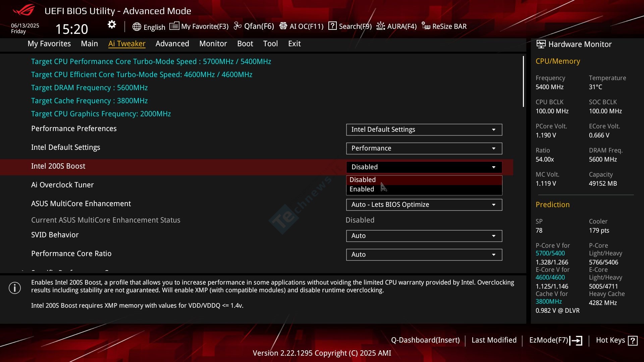Click Target Cache Frequency : 3800MHz text
The image size is (644, 362).
pyautogui.click(x=89, y=101)
